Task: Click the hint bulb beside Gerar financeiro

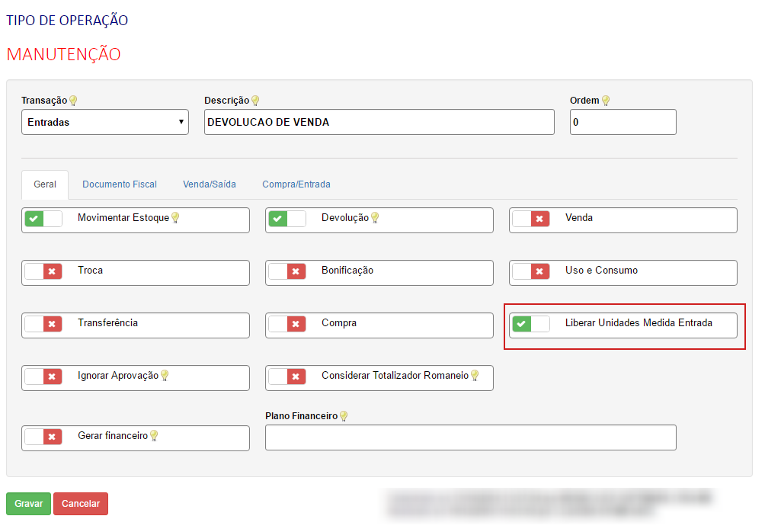Action: (x=153, y=436)
